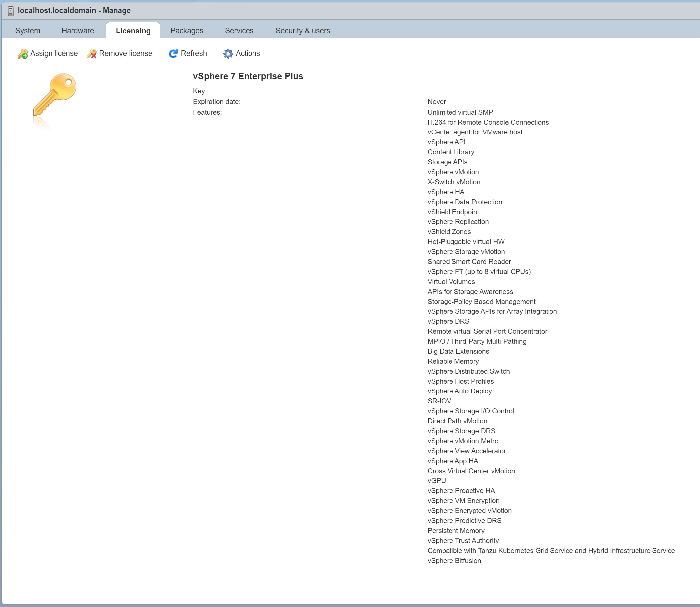
Task: Click the large yellow license key image
Action: [54, 95]
